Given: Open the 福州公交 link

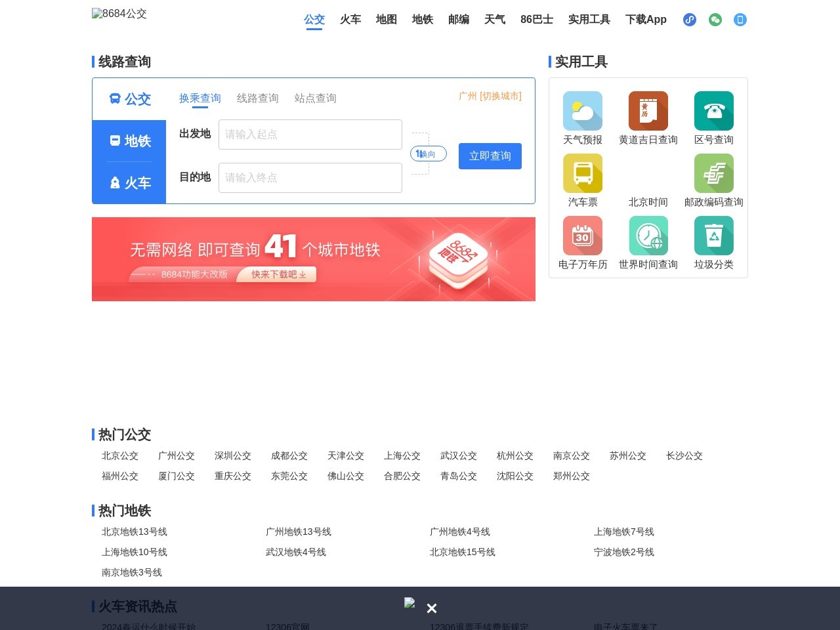Looking at the screenshot, I should click(120, 476).
